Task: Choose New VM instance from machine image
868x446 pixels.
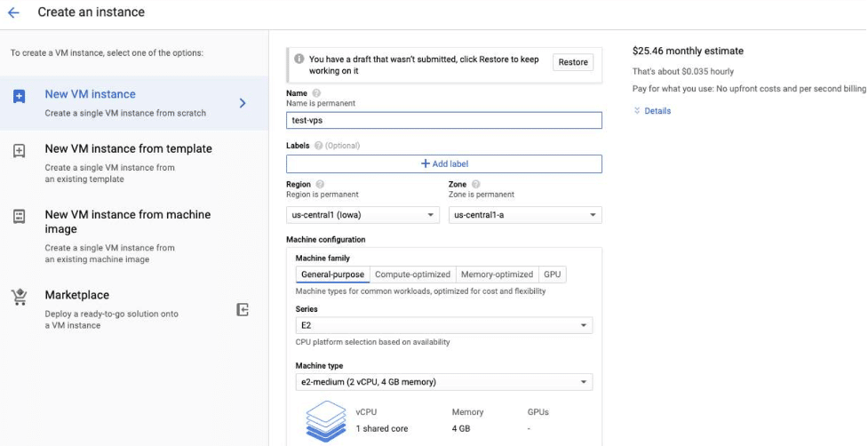Action: (x=134, y=236)
